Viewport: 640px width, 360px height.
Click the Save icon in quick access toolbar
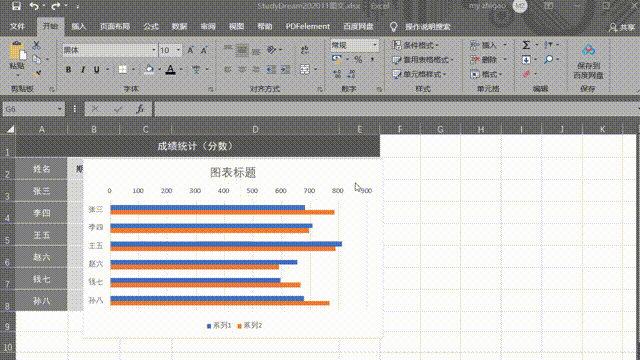16,6
